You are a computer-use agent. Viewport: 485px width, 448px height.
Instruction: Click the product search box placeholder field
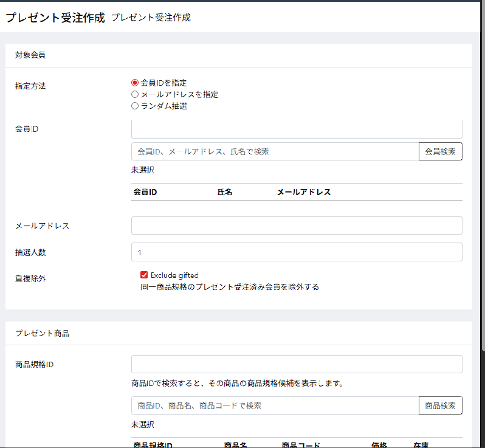coord(275,405)
